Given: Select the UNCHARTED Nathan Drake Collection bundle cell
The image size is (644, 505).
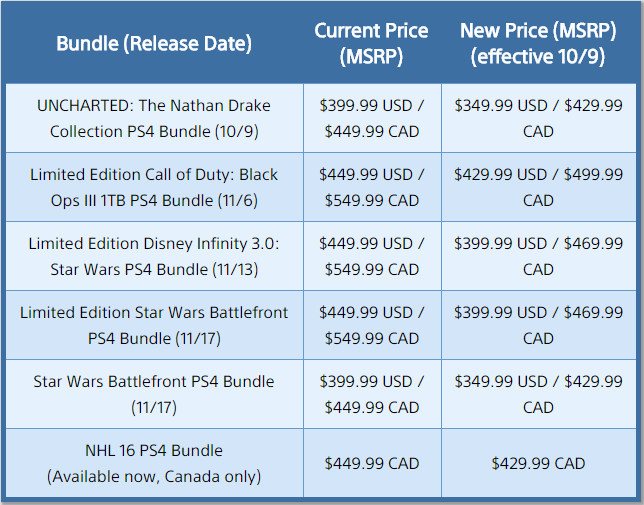Looking at the screenshot, I should tap(154, 118).
